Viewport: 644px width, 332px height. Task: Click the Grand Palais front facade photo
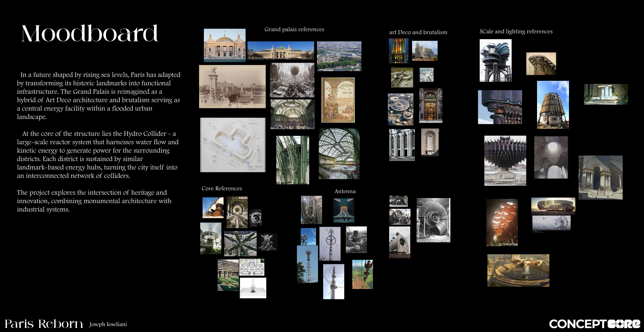(224, 45)
